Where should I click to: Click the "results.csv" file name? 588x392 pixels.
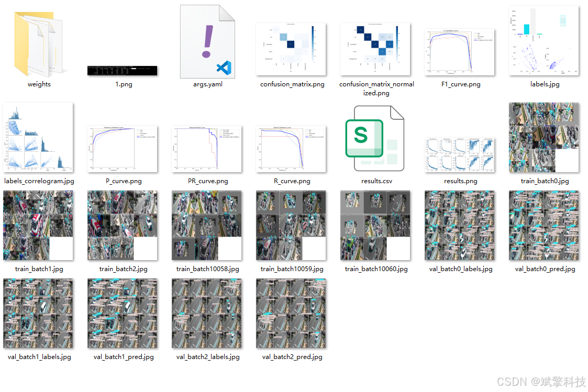coord(376,181)
